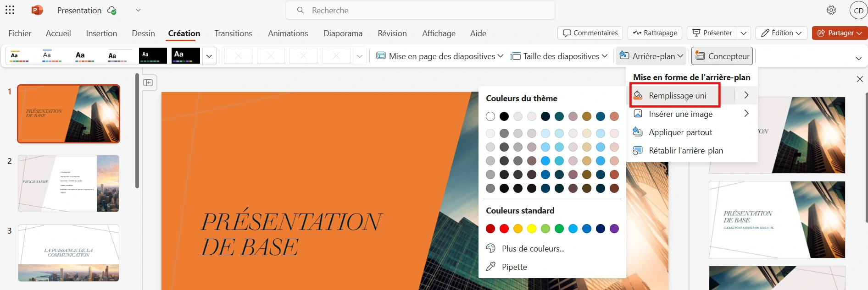
Task: Open the Commentaires panel
Action: click(x=590, y=33)
